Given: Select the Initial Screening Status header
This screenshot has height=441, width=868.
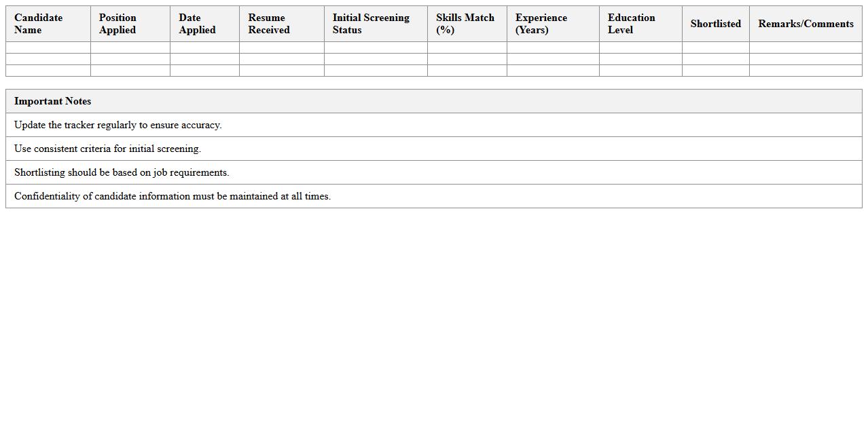Looking at the screenshot, I should (374, 24).
